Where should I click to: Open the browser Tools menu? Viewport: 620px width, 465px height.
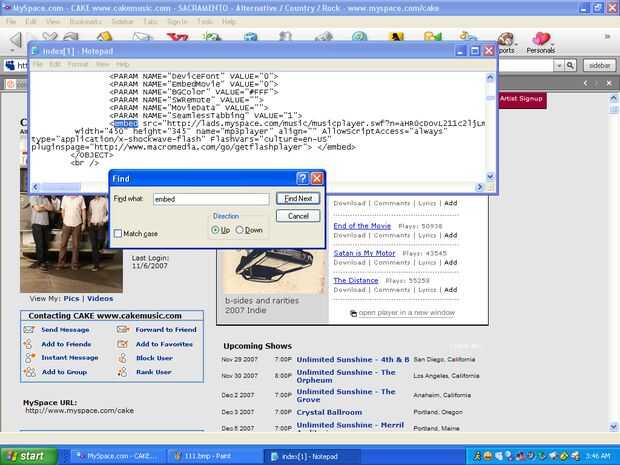coord(205,21)
